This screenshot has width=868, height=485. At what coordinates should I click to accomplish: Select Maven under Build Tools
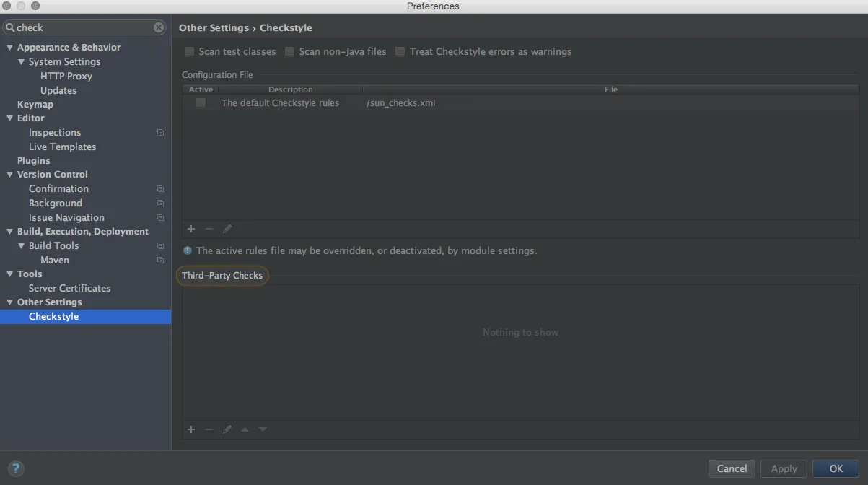pos(55,260)
